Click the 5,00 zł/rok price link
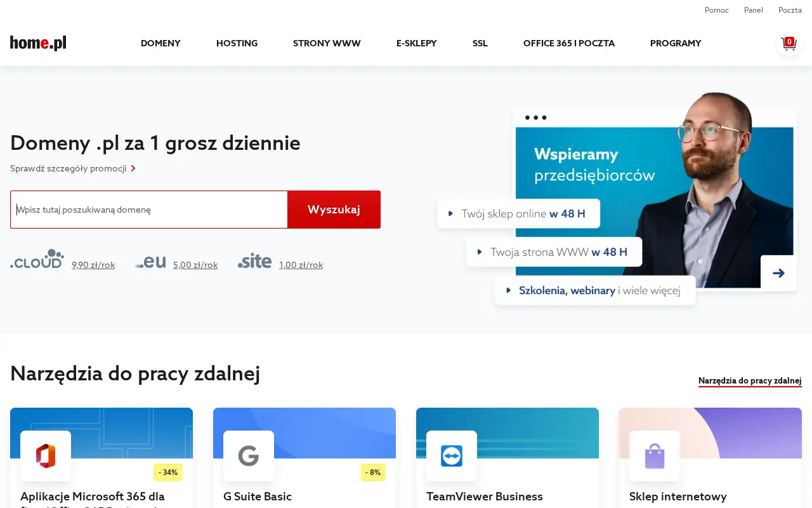Screen dimensions: 812x508 click(x=195, y=265)
